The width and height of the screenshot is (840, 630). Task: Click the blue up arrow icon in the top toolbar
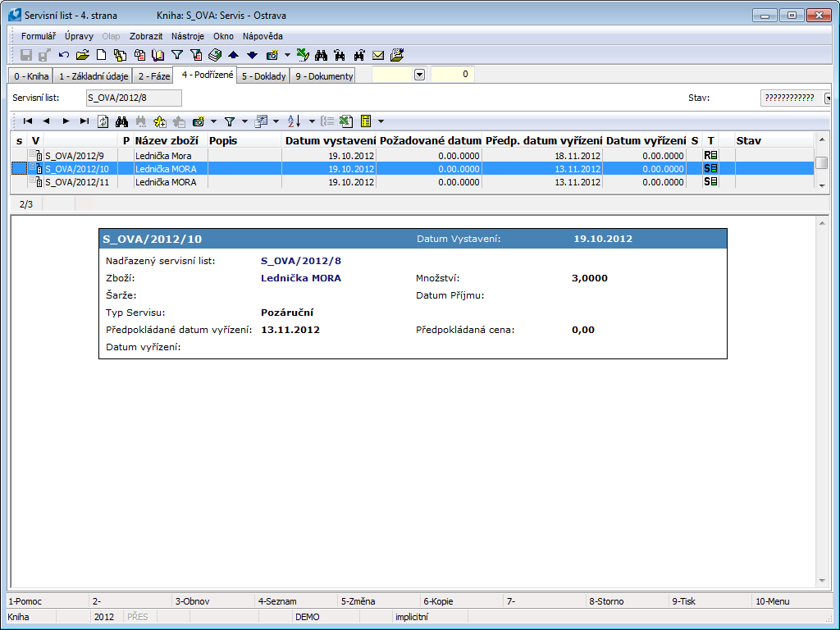click(x=233, y=55)
